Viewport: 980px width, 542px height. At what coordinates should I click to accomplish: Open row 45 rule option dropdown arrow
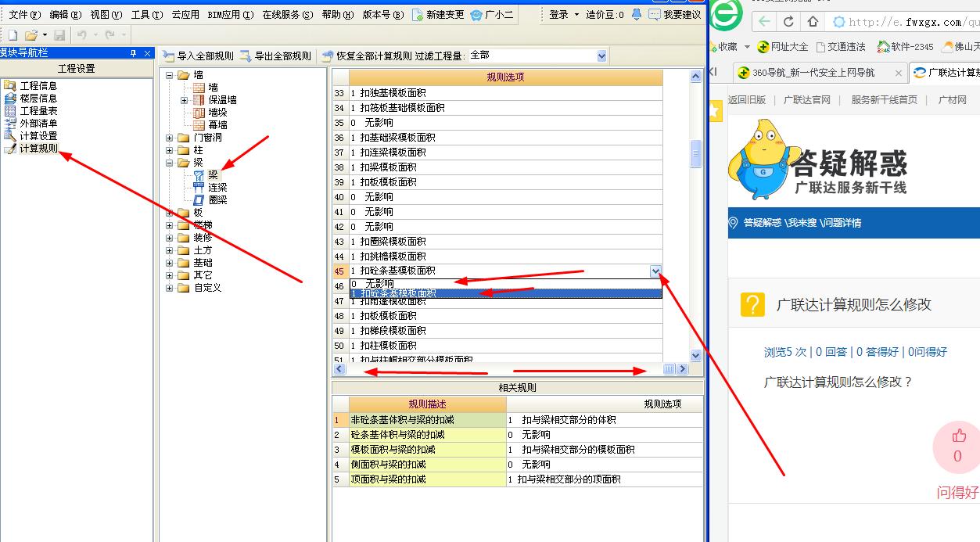pos(655,271)
